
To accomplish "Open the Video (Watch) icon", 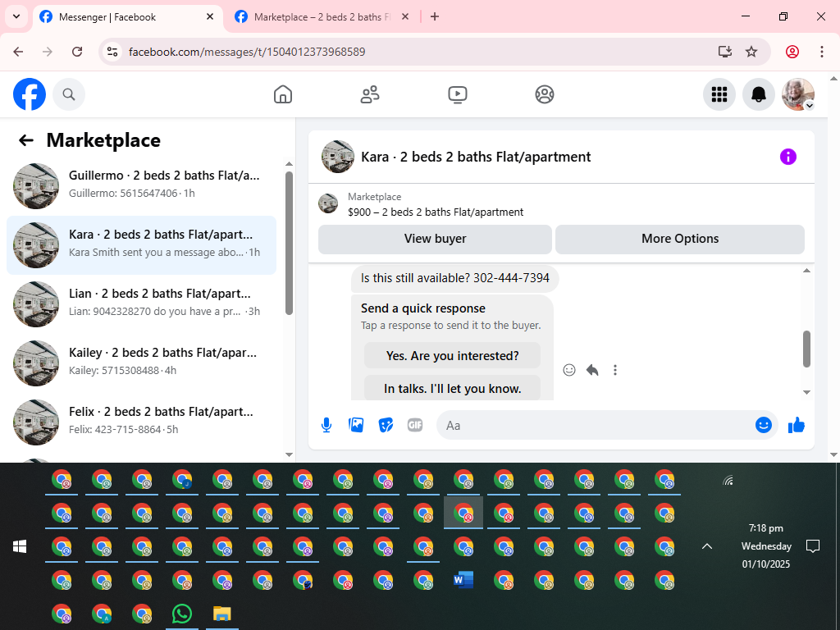I will tap(458, 94).
